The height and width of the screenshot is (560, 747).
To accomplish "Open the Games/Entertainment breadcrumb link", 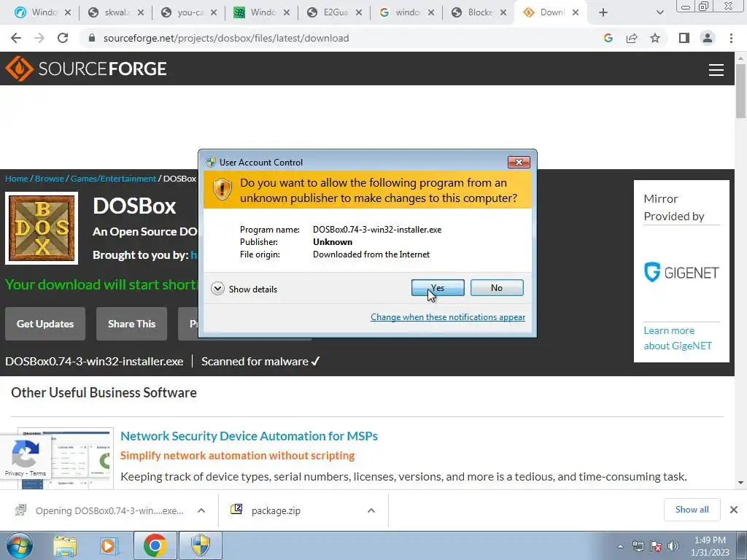I will click(113, 179).
